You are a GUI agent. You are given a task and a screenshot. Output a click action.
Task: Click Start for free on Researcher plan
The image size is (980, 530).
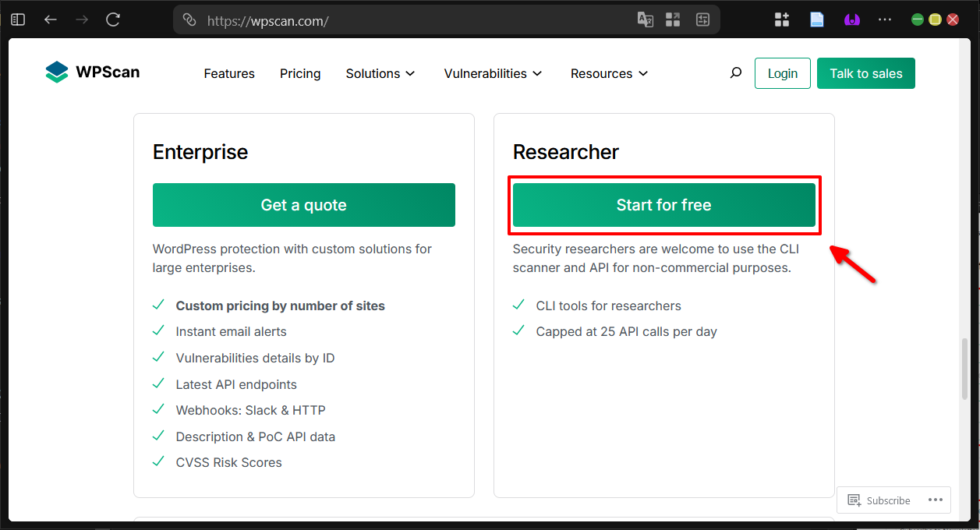tap(663, 205)
